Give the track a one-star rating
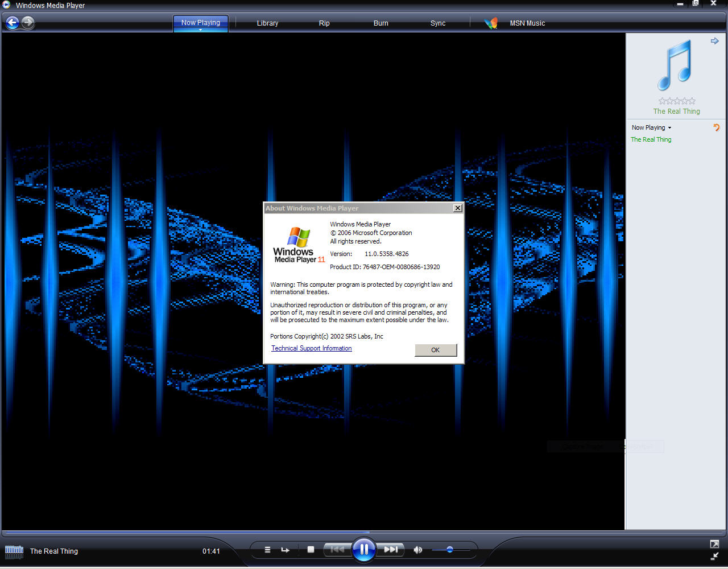 662,101
